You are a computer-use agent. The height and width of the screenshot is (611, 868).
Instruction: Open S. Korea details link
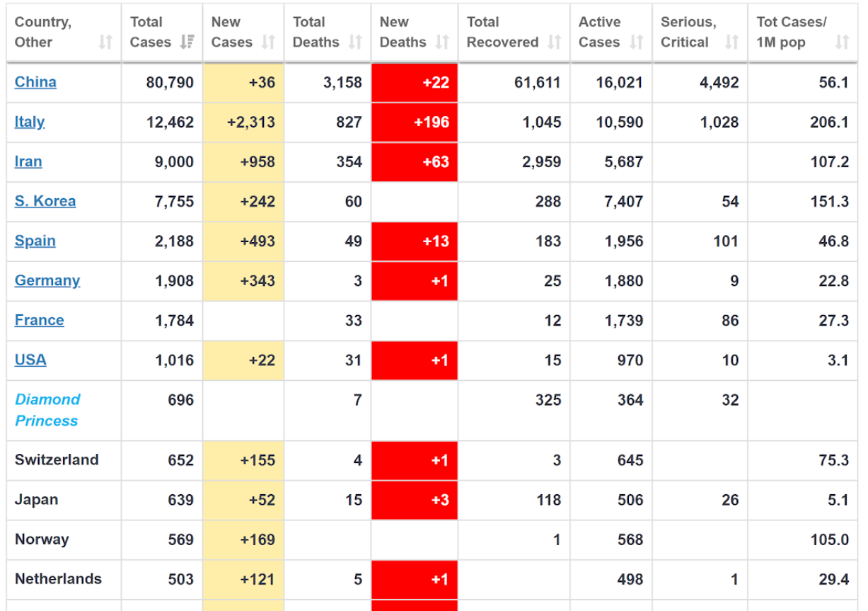click(x=45, y=201)
